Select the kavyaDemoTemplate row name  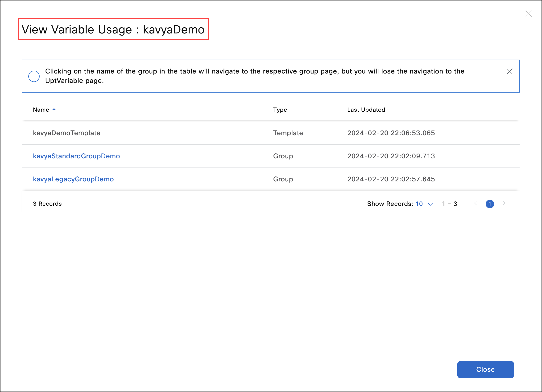point(67,133)
